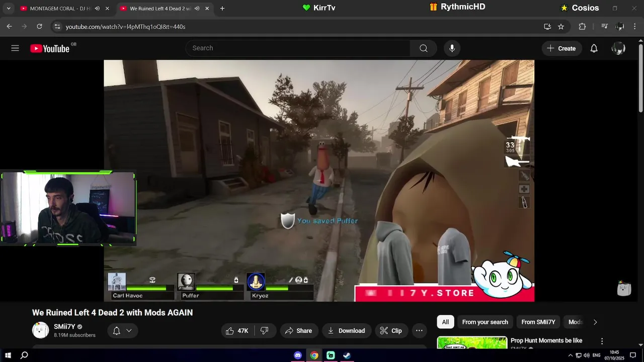Dislike the video

click(264, 330)
